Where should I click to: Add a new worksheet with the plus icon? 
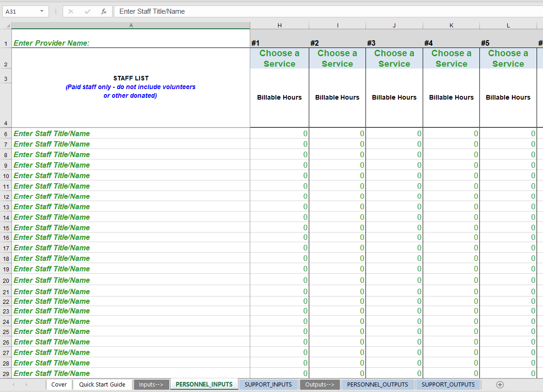pyautogui.click(x=500, y=384)
